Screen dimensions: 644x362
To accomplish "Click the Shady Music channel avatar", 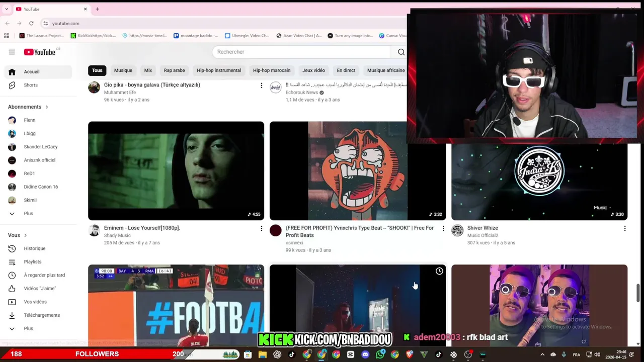I will point(94,230).
